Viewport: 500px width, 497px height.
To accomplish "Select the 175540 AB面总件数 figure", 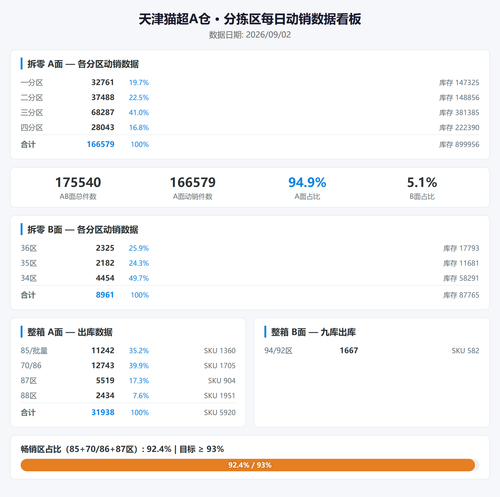I will (78, 182).
